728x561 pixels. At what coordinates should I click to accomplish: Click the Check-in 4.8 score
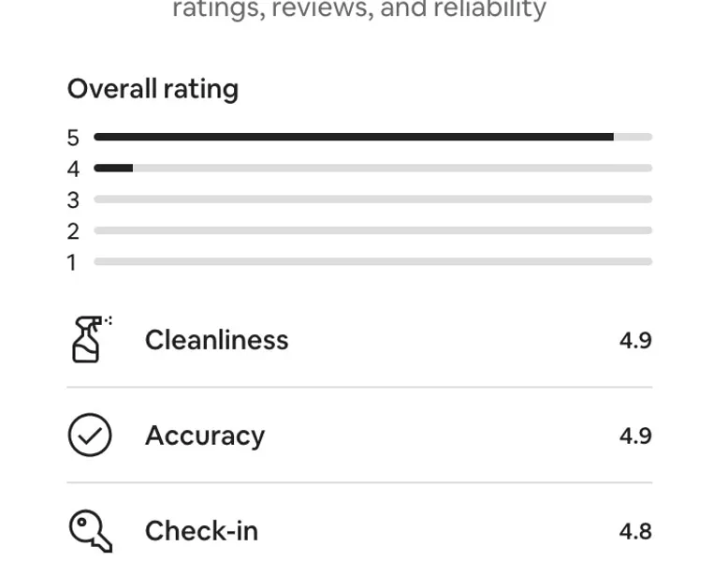point(635,531)
